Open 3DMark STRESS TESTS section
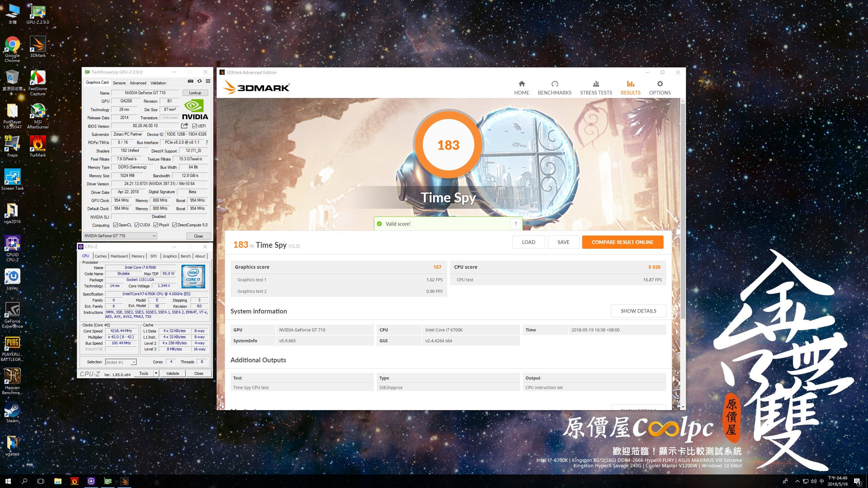868x488 pixels. 596,88
